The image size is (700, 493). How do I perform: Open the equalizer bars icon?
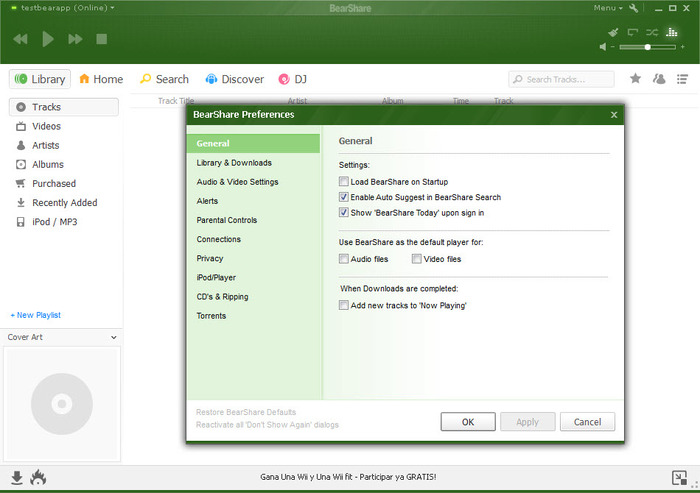671,32
